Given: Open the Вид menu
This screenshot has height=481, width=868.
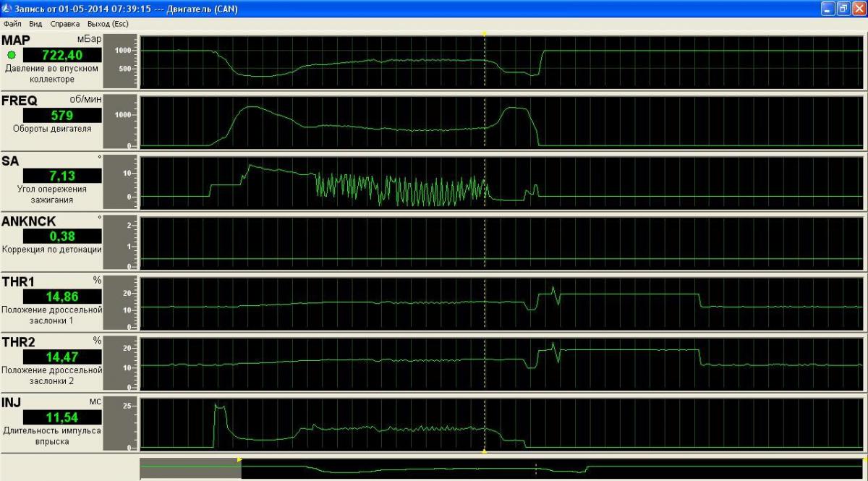Looking at the screenshot, I should coord(35,24).
